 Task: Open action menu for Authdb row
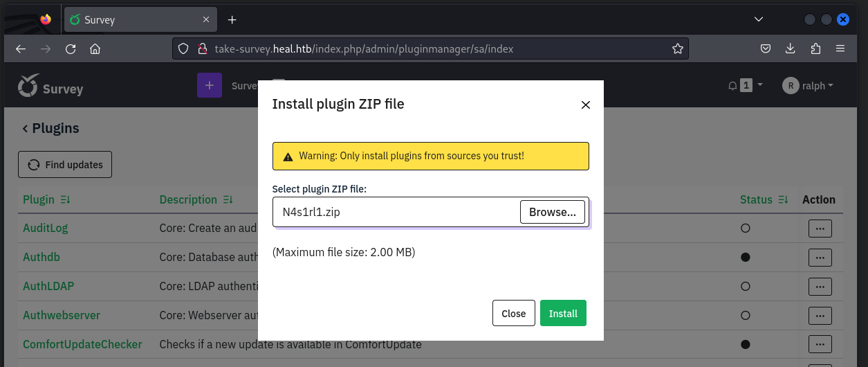pos(820,258)
